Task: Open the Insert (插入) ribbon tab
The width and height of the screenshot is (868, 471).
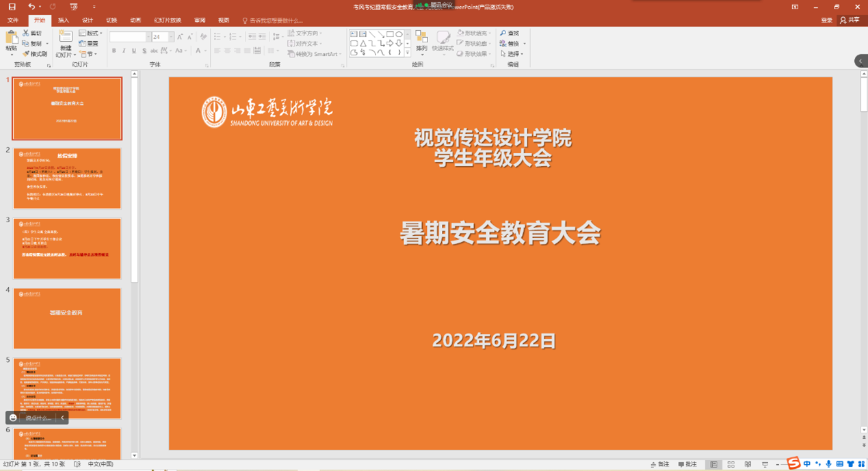Action: (x=64, y=21)
